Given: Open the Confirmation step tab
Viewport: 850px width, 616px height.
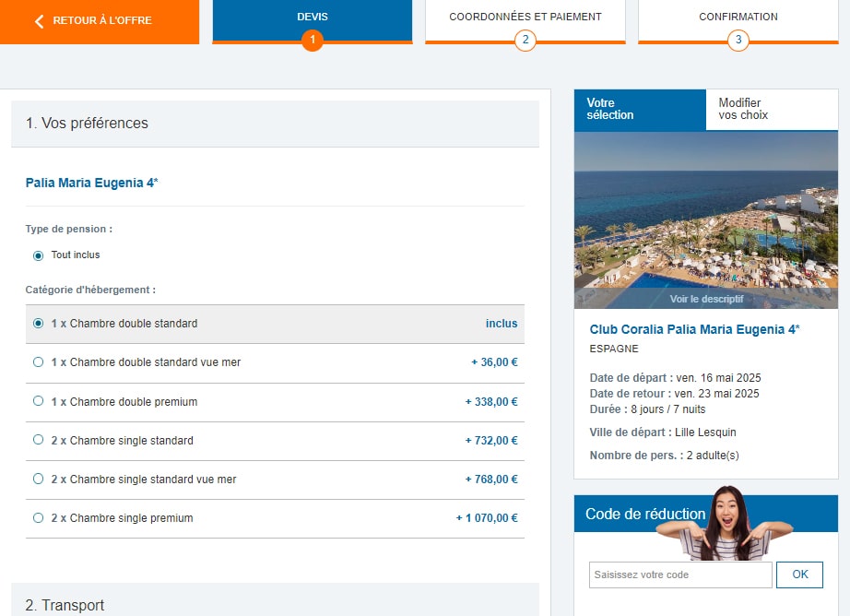Looking at the screenshot, I should pos(738,20).
